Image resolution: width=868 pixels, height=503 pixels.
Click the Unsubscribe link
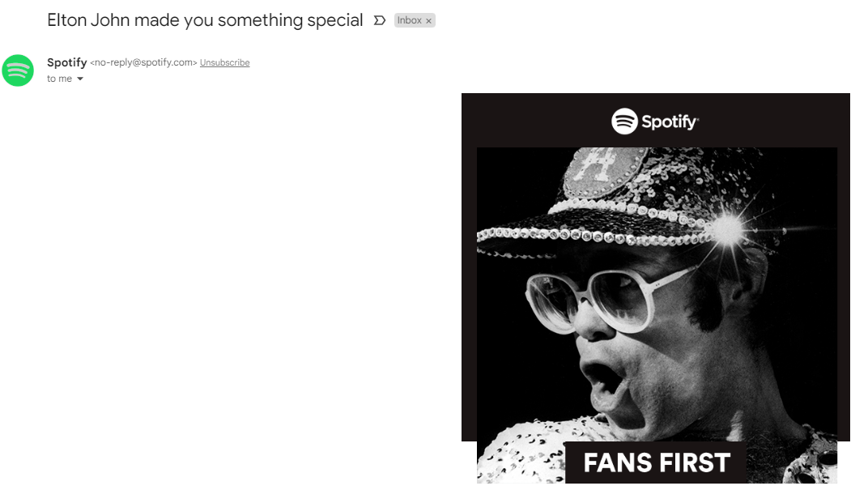pos(225,62)
